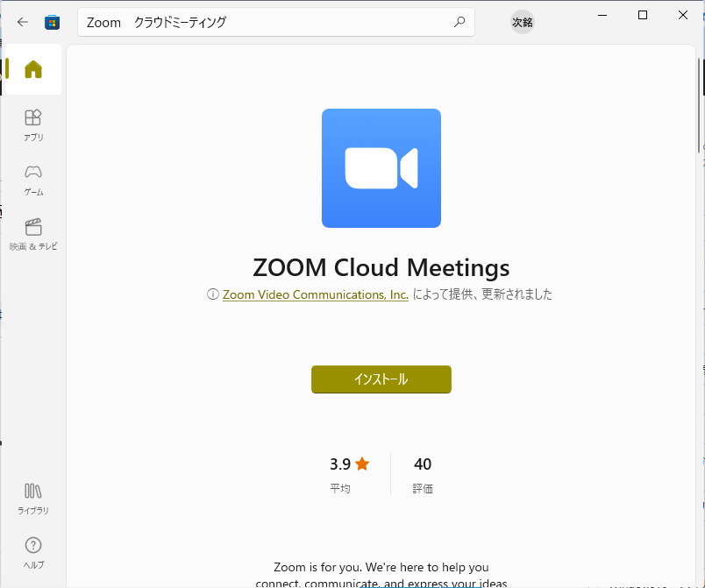Maximize the Microsoft Store window

643,15
